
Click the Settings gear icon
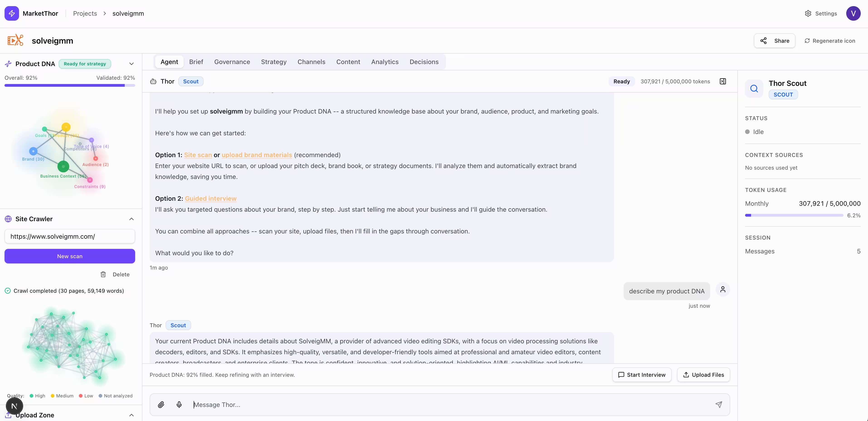(x=808, y=13)
